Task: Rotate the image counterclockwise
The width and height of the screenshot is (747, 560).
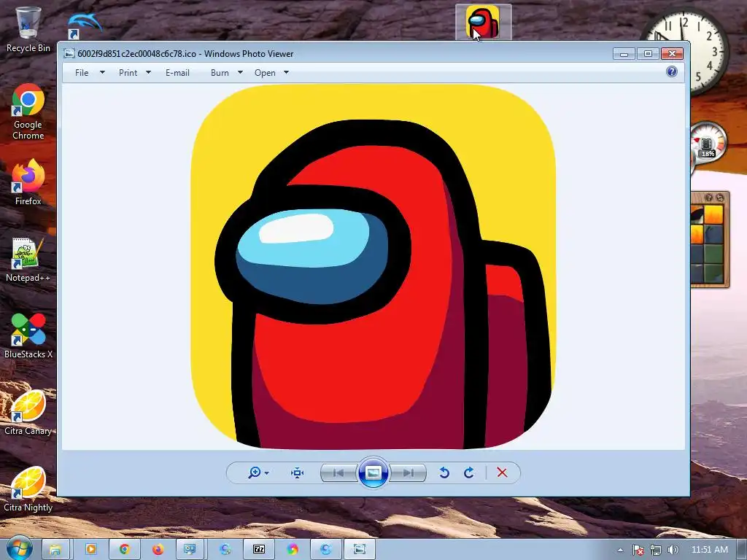Action: click(444, 472)
